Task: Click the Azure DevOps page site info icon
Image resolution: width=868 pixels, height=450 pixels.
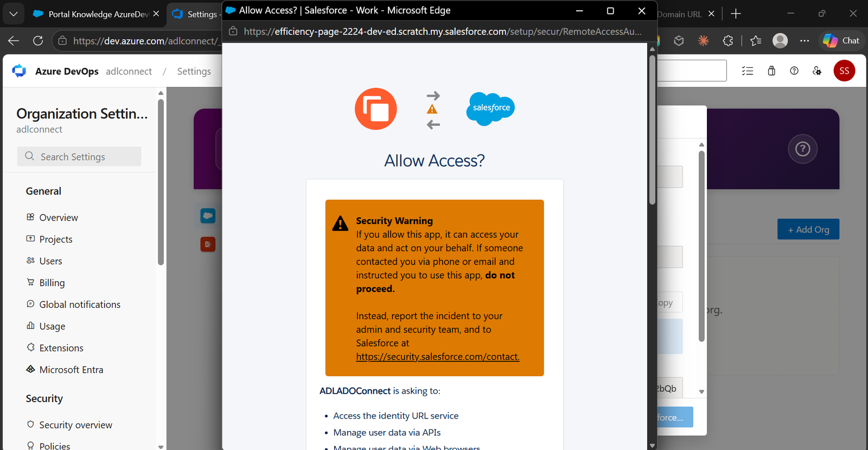Action: (x=62, y=41)
